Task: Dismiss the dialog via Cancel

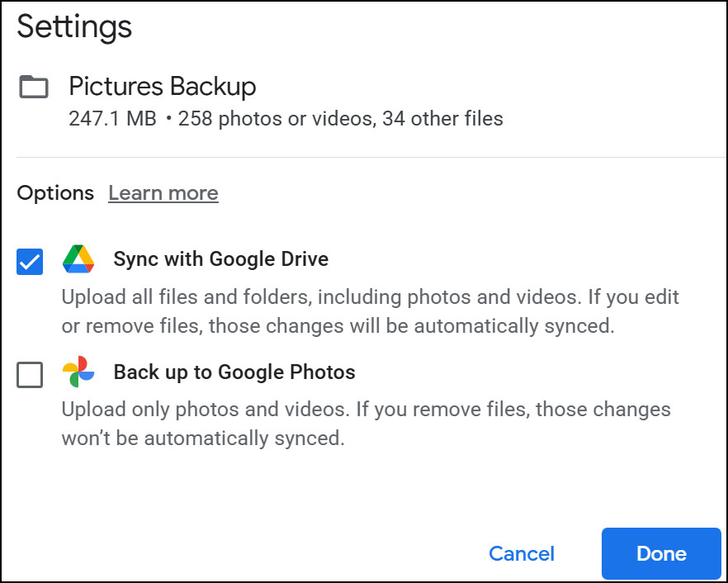Action: (521, 554)
